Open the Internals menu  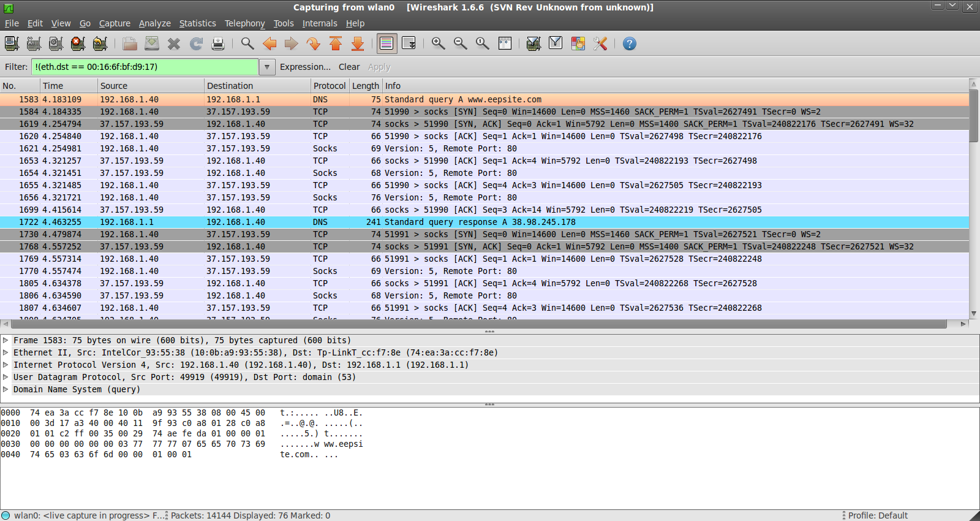coord(320,23)
